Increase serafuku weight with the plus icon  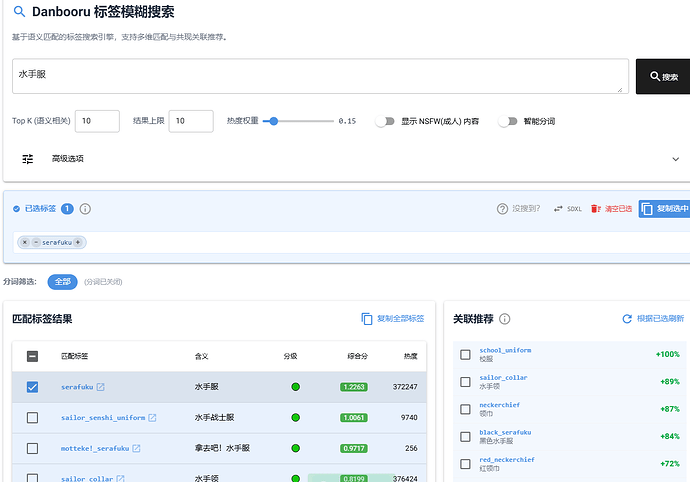click(x=78, y=242)
